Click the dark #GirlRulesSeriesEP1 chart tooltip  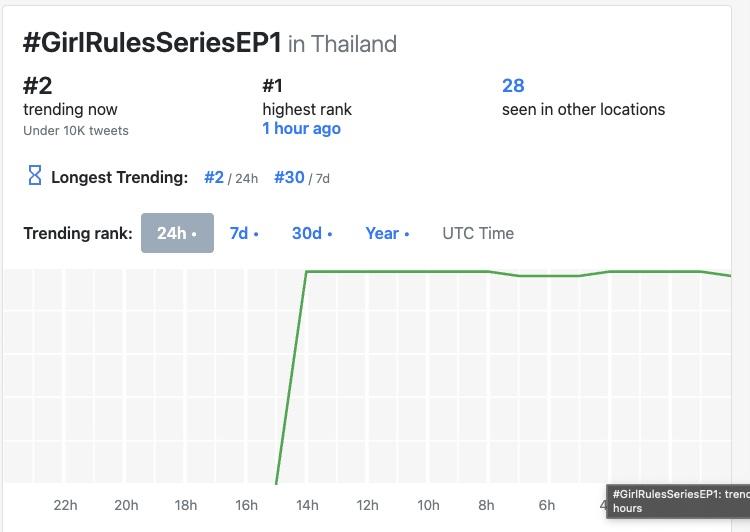click(x=679, y=501)
